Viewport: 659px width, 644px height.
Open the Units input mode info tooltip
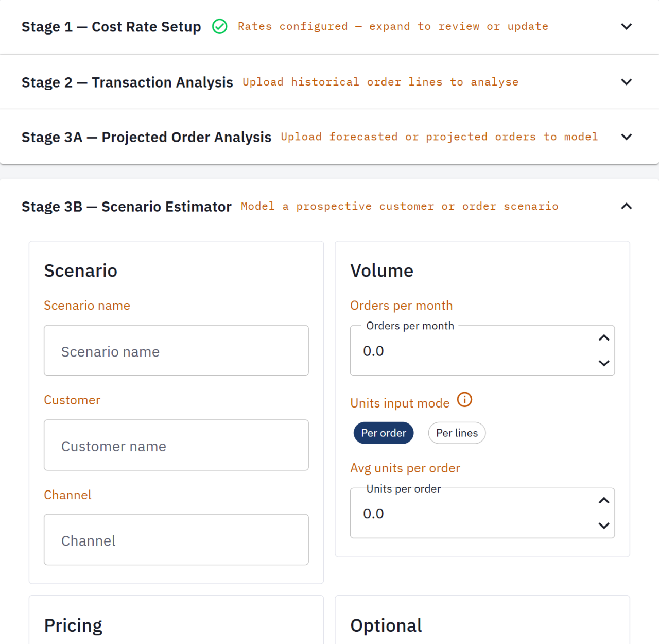(464, 399)
